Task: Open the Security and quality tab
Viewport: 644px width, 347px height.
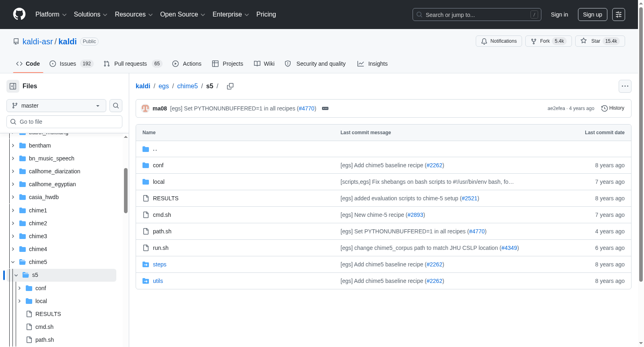Action: [315, 64]
